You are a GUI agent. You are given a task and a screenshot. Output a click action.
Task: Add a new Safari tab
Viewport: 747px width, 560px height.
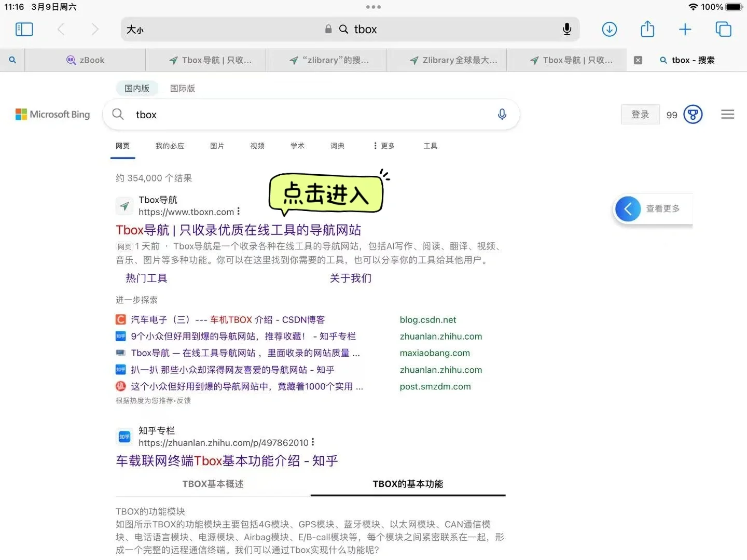coord(685,29)
